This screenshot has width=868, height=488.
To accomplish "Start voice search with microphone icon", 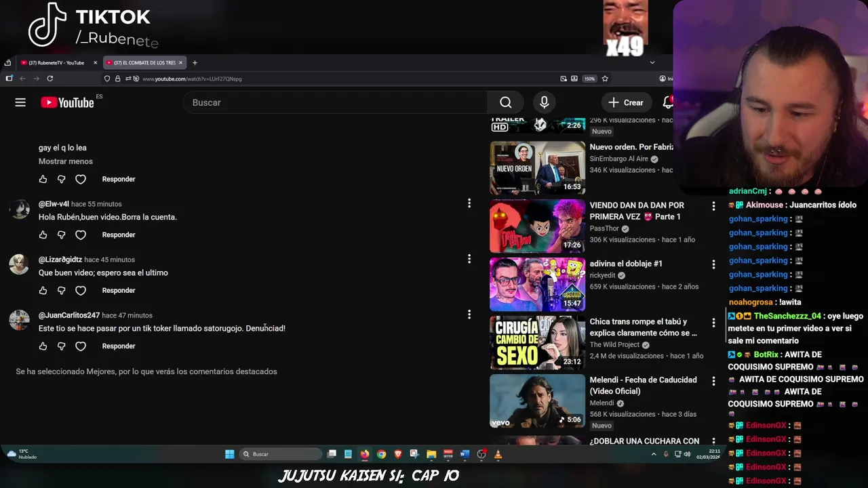I will coord(544,102).
